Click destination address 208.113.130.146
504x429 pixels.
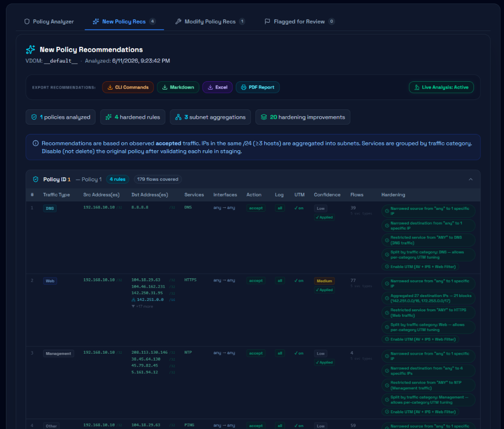(150, 353)
